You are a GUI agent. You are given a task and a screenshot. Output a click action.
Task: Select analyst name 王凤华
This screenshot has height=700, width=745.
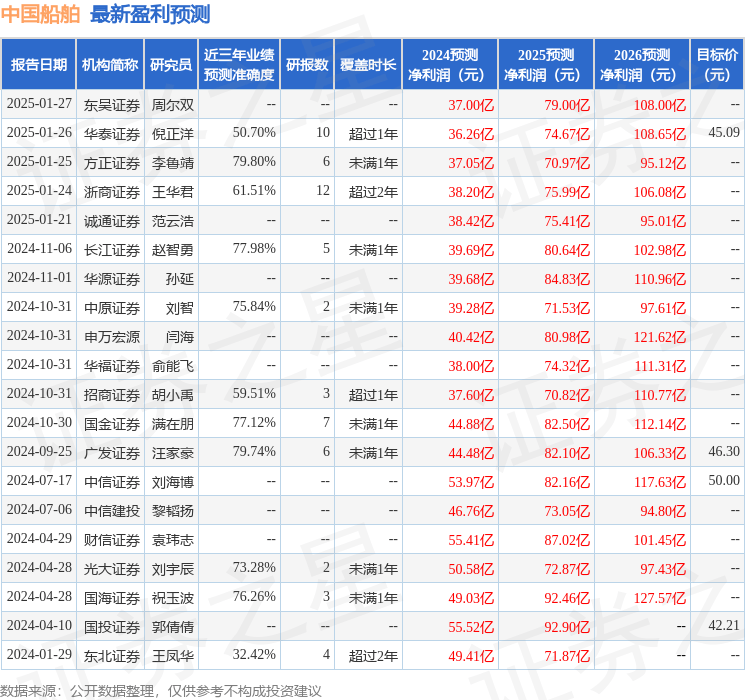(x=173, y=656)
